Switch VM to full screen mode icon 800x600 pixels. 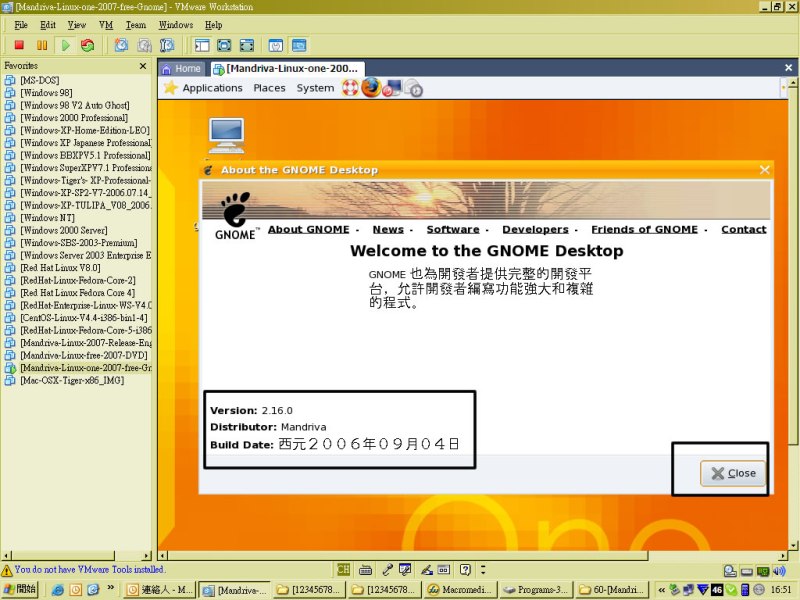[224, 45]
